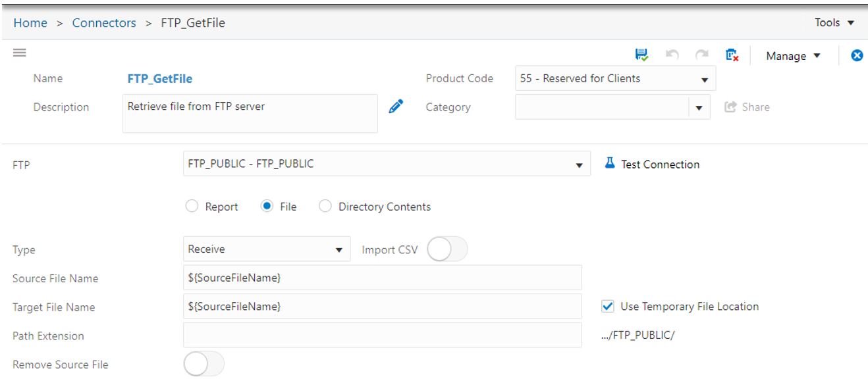This screenshot has width=868, height=381.
Task: Open the hamburger menu below the breadcrumb
Action: pyautogui.click(x=19, y=53)
